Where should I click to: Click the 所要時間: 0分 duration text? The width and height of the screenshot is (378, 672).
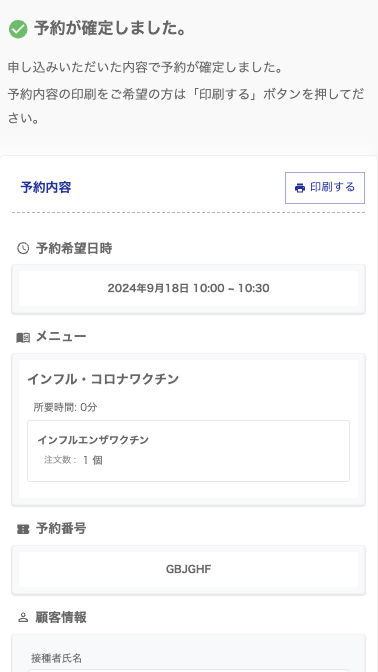click(x=66, y=407)
